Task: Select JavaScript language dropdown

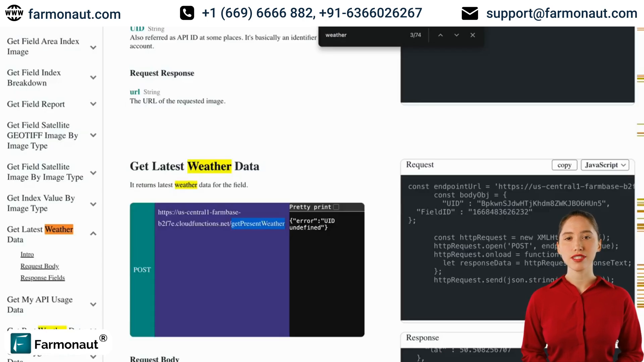Action: pyautogui.click(x=606, y=165)
